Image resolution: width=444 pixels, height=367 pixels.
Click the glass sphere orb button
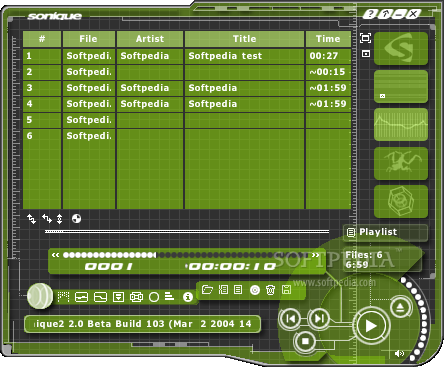click(40, 296)
